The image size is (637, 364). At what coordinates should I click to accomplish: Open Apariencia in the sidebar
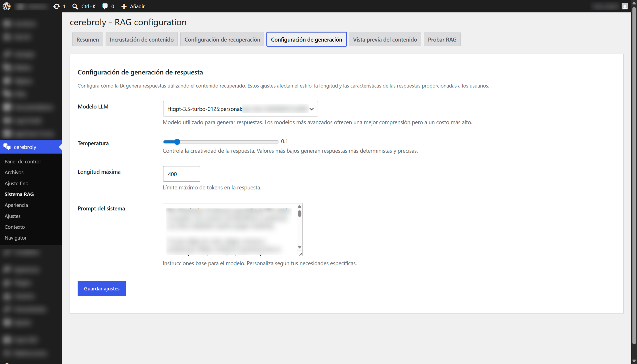point(16,205)
